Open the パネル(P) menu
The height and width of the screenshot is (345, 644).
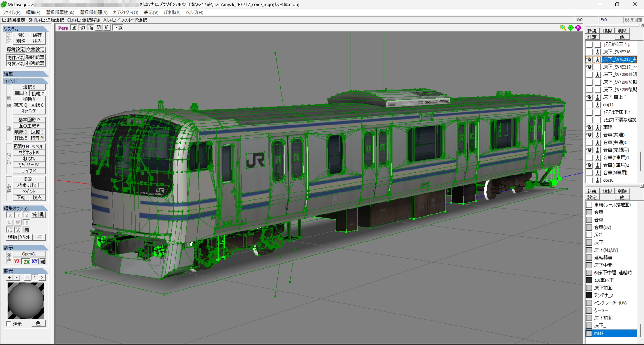coord(172,12)
